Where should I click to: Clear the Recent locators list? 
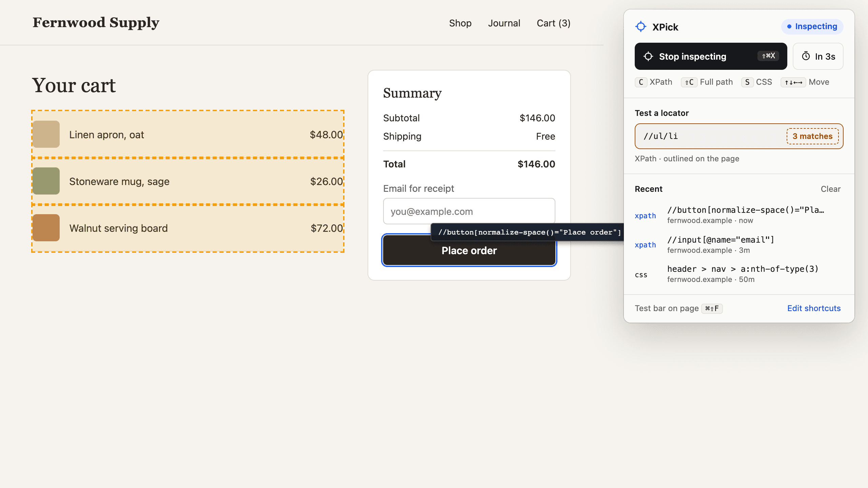click(830, 189)
